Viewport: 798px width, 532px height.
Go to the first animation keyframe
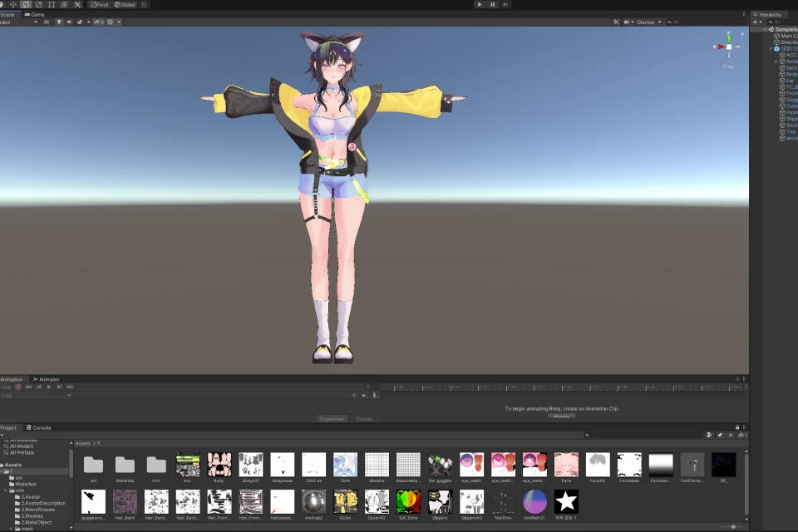tap(28, 387)
